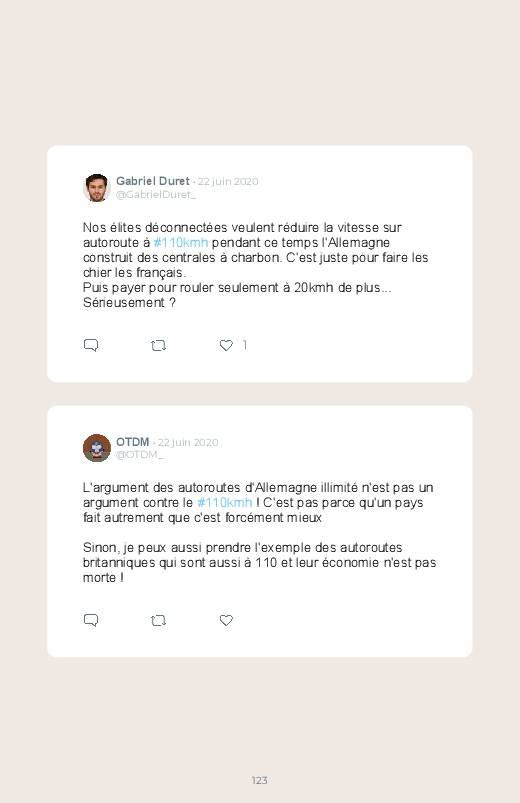Open the Gabriel Duret display name

[153, 181]
